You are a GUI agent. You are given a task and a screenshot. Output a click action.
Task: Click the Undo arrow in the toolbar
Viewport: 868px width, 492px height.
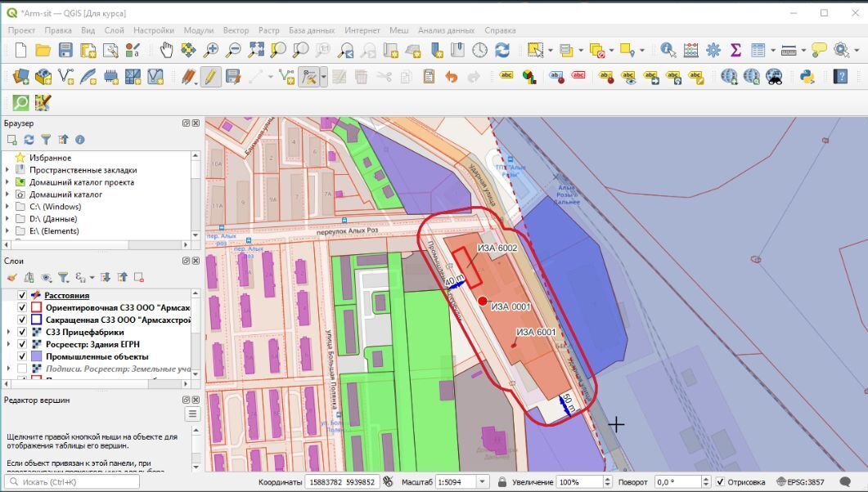[x=451, y=77]
